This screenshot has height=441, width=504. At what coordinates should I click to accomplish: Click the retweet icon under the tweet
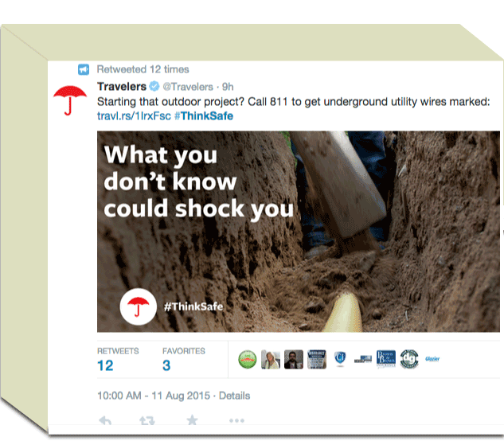(x=147, y=420)
